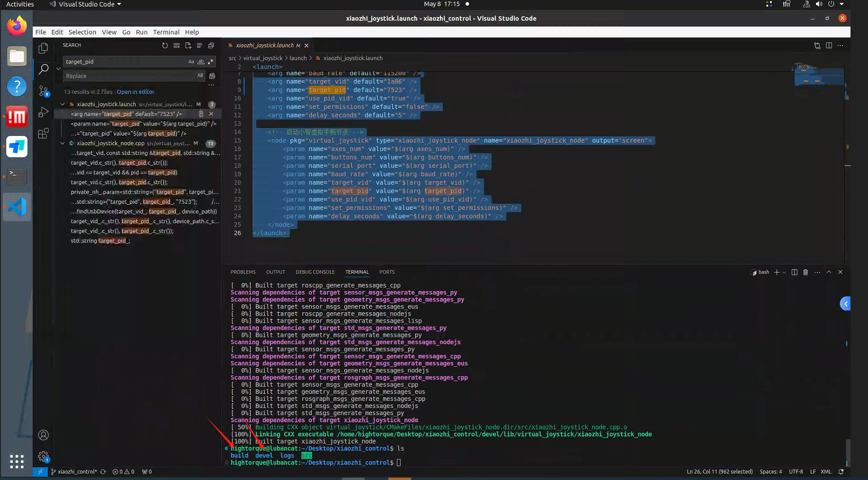Open Visual Studio Code app menu in top bar
This screenshot has width=868, height=480.
[85, 4]
